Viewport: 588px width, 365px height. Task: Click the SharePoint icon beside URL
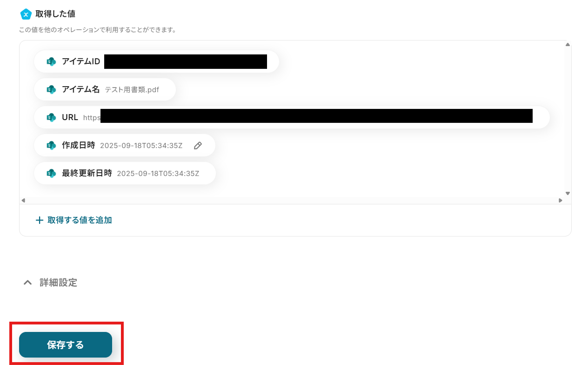(x=51, y=117)
